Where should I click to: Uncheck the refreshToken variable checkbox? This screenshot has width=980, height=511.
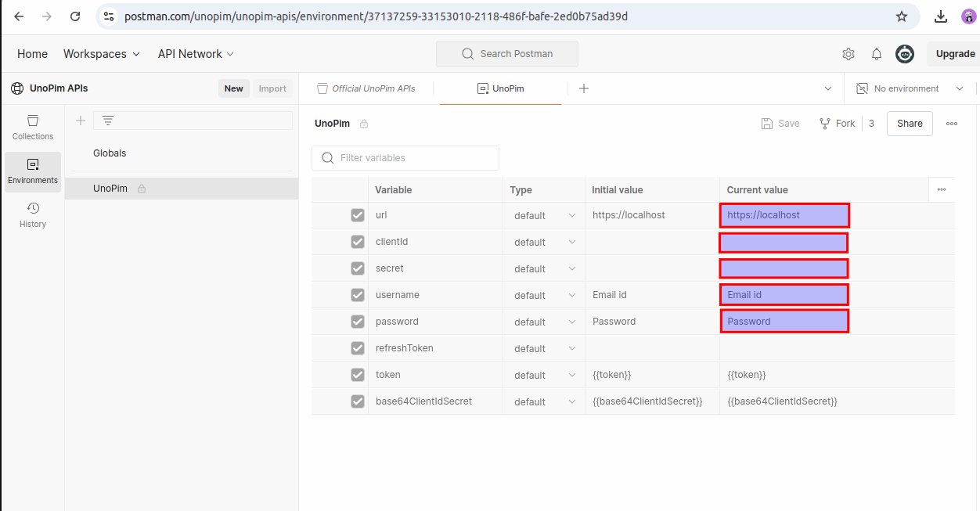pyautogui.click(x=358, y=348)
